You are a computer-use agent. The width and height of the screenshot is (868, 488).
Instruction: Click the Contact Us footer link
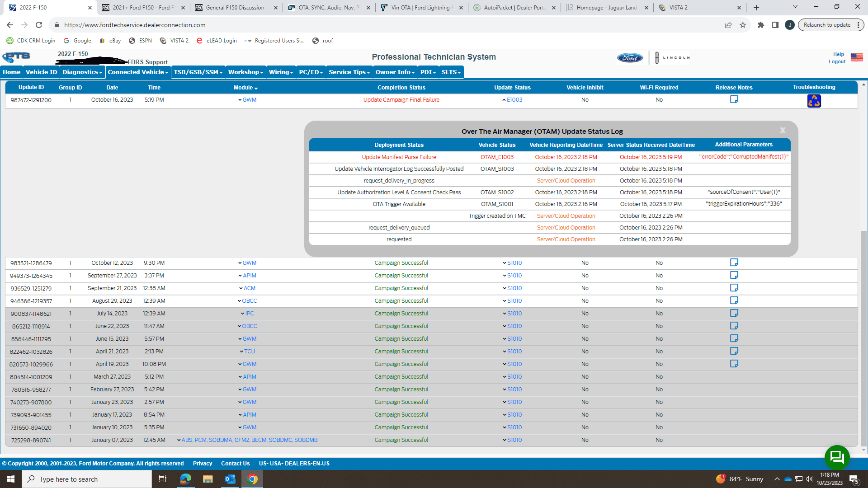235,464
